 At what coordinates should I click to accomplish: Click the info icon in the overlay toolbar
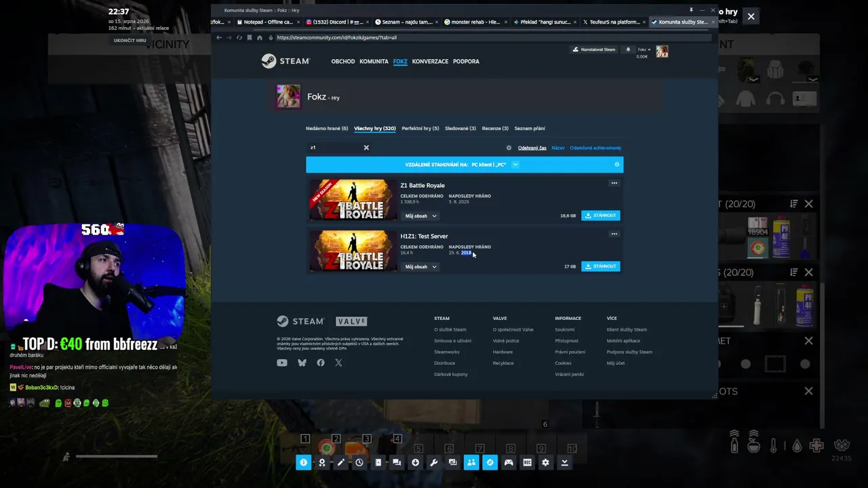point(303,462)
